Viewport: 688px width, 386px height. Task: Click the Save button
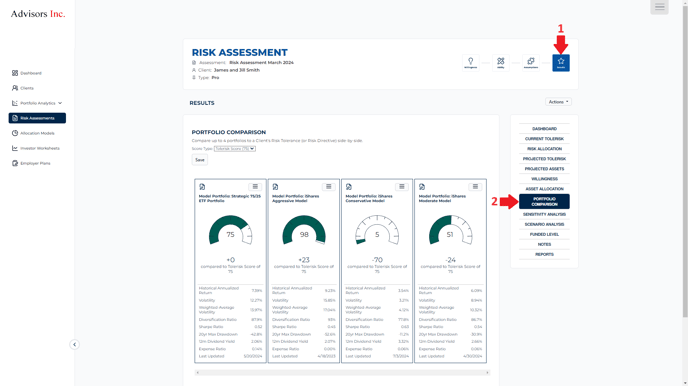200,160
